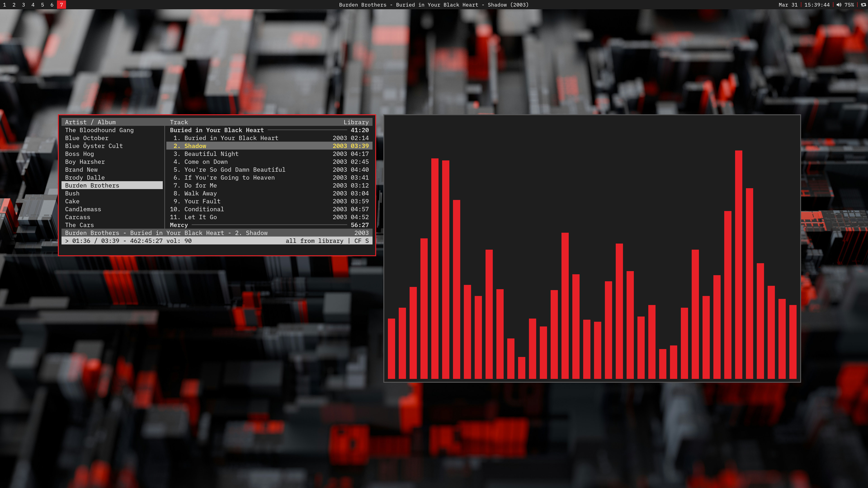
Task: Click the Mar 31 date in top bar
Action: pyautogui.click(x=788, y=5)
